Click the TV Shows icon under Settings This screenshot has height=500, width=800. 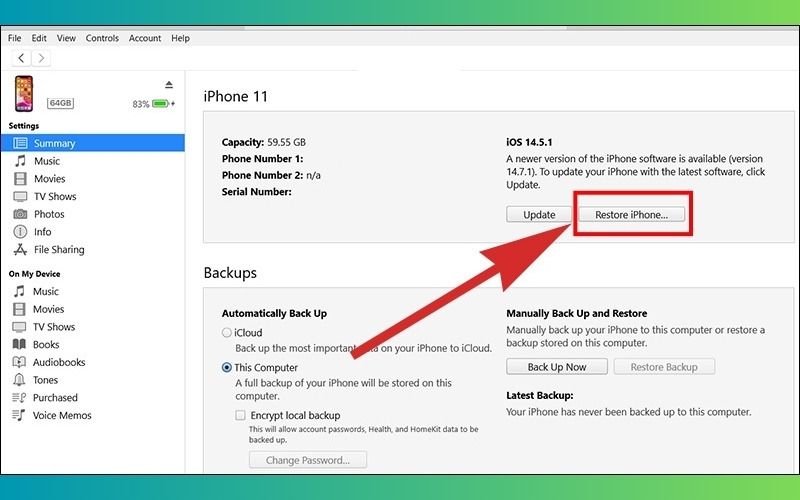point(20,196)
